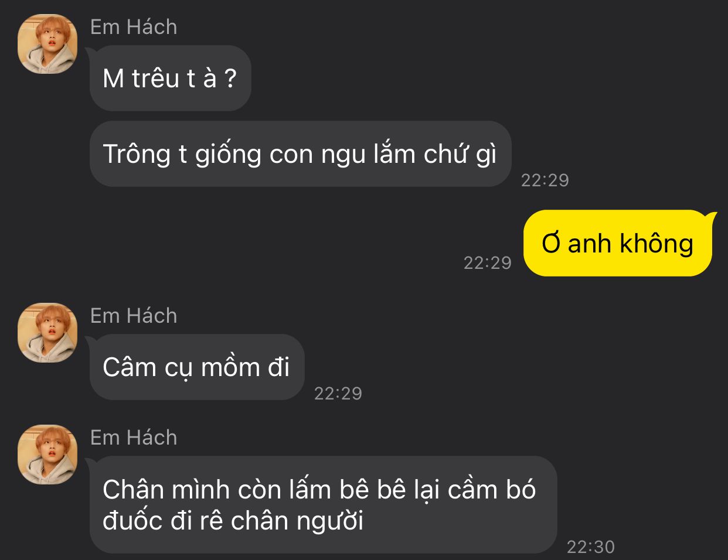The image size is (728, 560).
Task: Tap the word "Trông" starting the second message
Action: coord(137,154)
